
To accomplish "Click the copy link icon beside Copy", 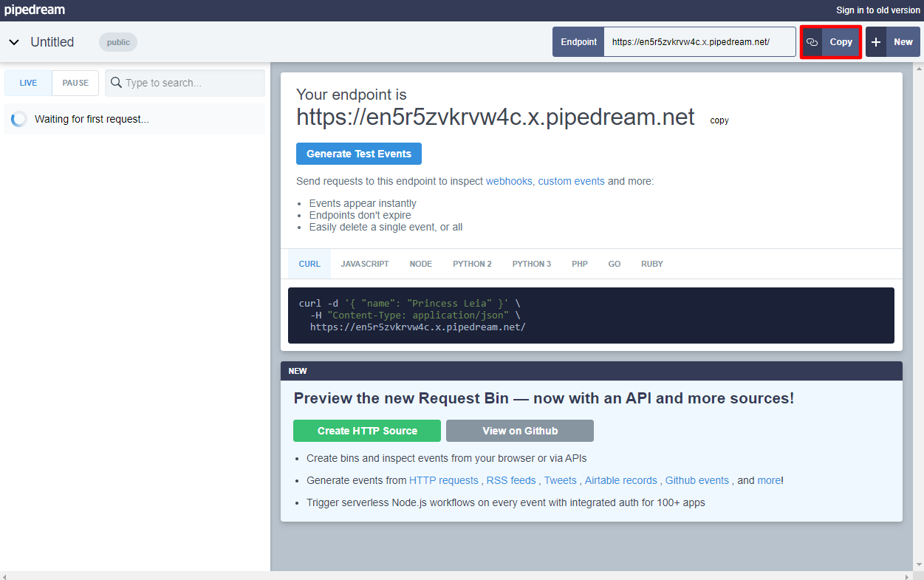I will pyautogui.click(x=812, y=42).
